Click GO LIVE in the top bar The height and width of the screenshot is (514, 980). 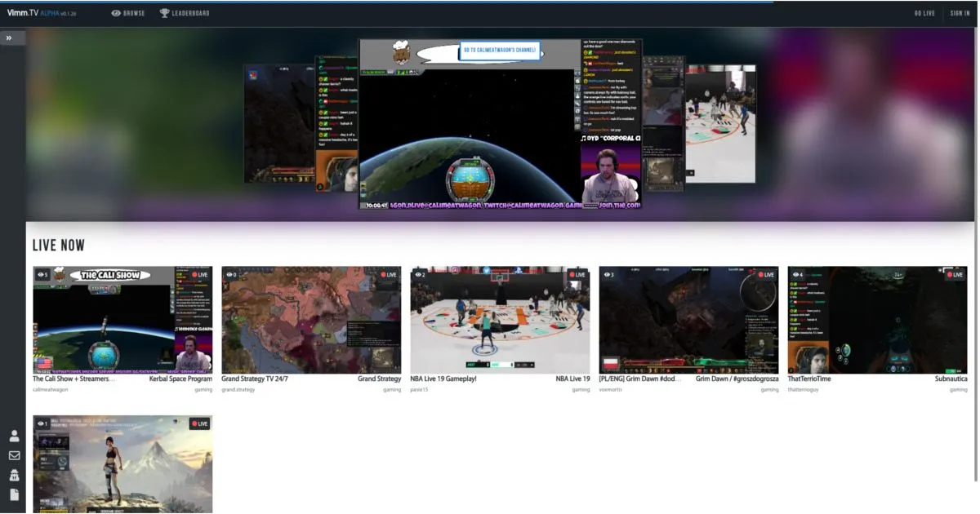click(x=924, y=13)
